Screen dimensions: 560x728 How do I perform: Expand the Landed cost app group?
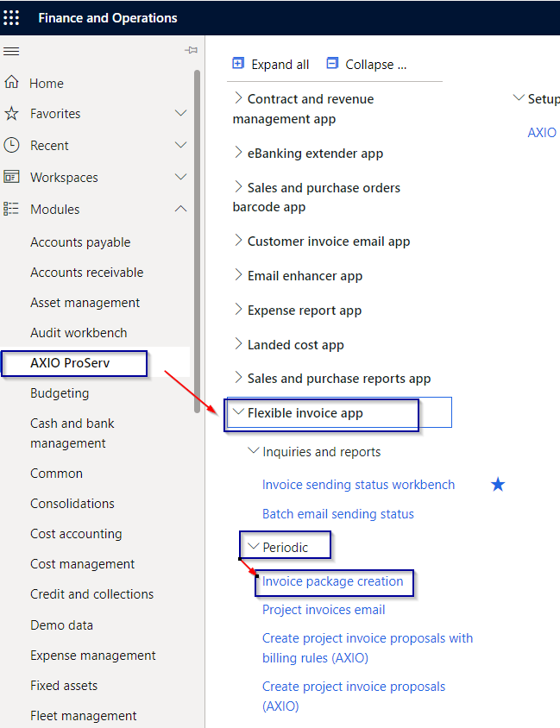click(238, 344)
